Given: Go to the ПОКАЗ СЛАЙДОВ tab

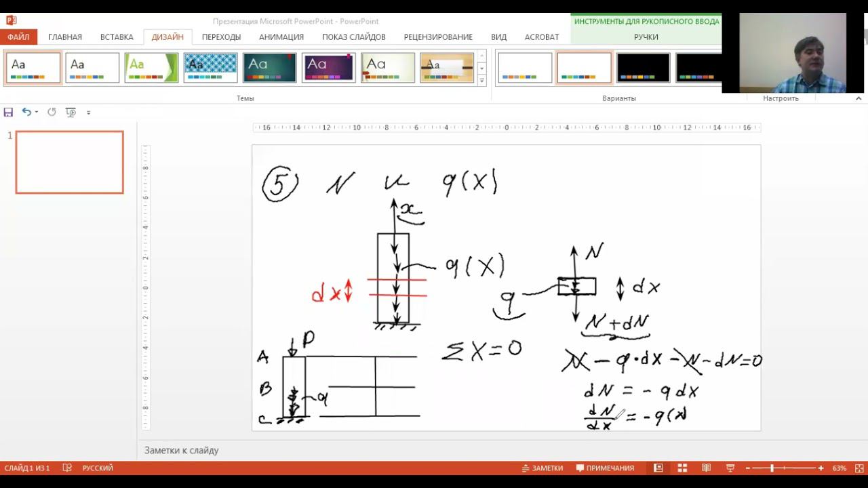Looking at the screenshot, I should (x=354, y=37).
